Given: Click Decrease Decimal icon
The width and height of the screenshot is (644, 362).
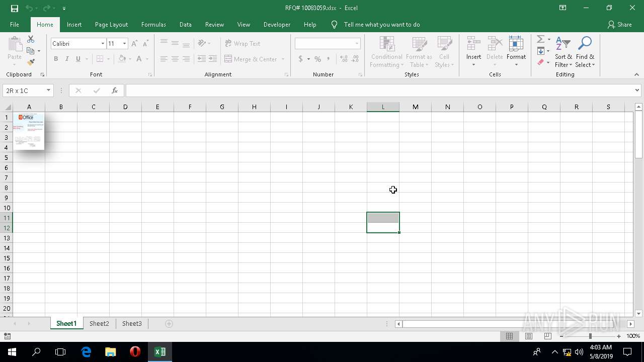Looking at the screenshot, I should click(355, 59).
